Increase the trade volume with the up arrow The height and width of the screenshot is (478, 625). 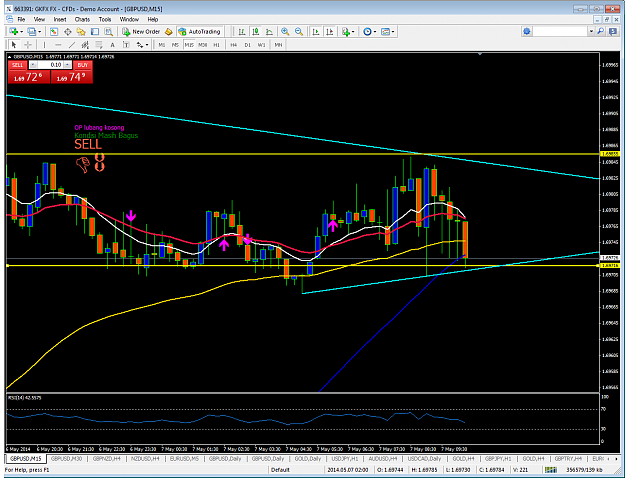67,65
